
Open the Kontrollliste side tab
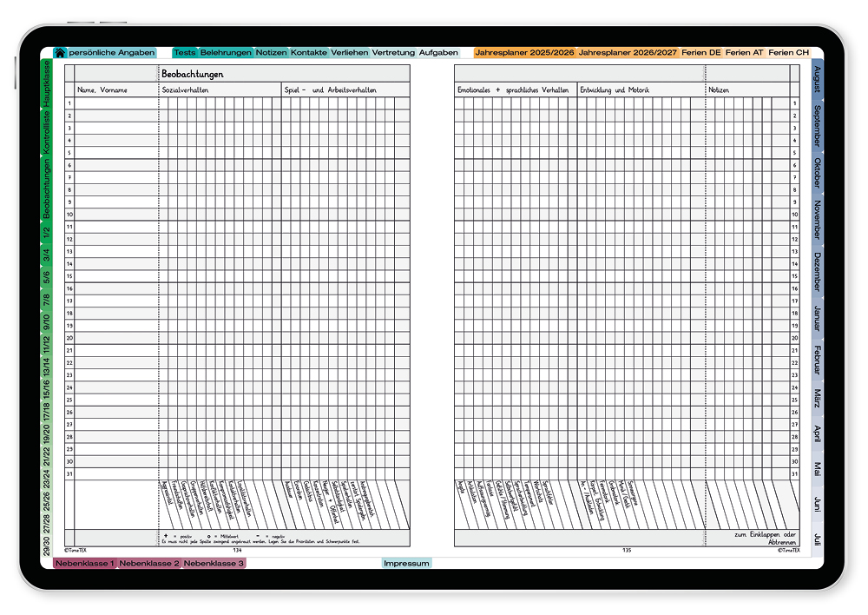click(47, 132)
